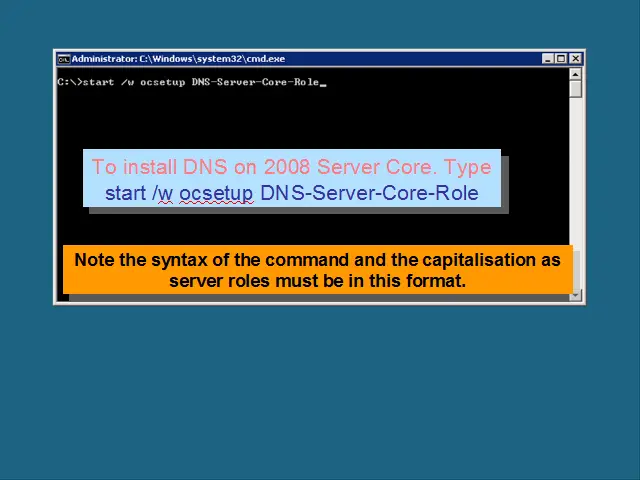This screenshot has height=480, width=640.
Task: Open the cmd.exe system menu icon
Action: [64, 59]
